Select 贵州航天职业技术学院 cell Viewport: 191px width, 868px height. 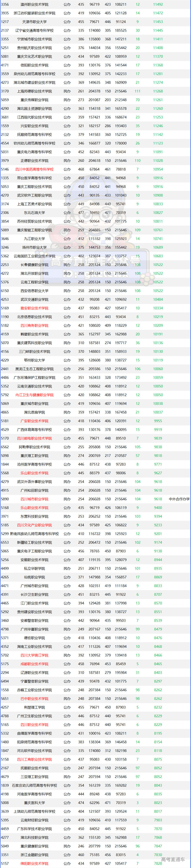tap(34, 48)
